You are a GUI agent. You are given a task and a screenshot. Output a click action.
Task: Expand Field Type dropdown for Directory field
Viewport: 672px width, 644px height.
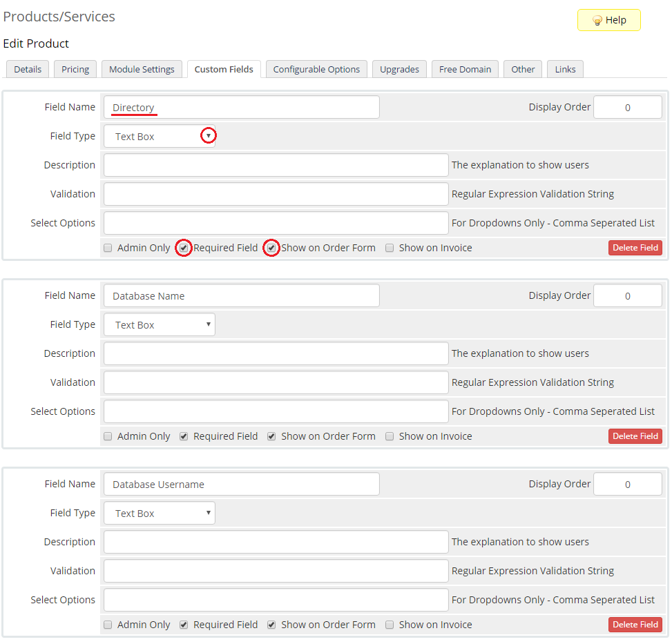pyautogui.click(x=160, y=136)
